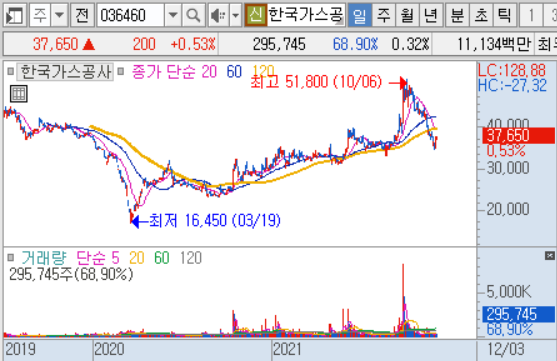The height and width of the screenshot is (361, 557).
Task: Click the LC:128.88 indicator
Action: (512, 70)
